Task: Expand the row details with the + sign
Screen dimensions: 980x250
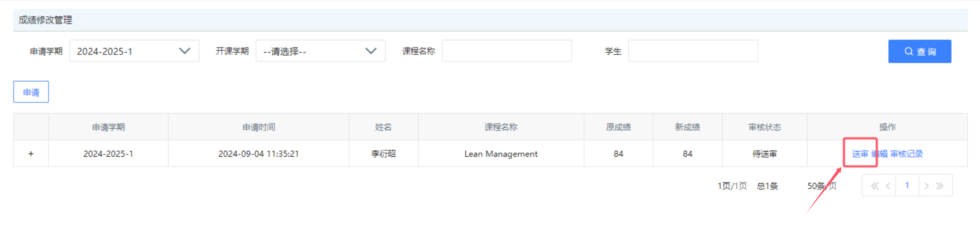Action: coord(31,154)
